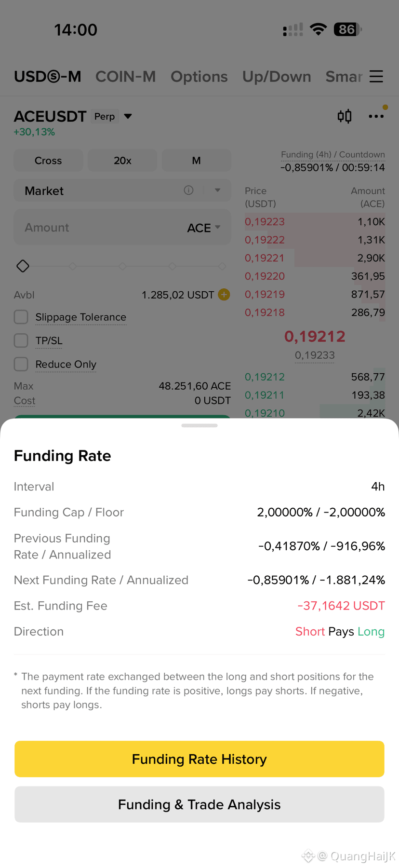The image size is (399, 868).
Task: Switch to the Options tab
Action: (x=199, y=77)
